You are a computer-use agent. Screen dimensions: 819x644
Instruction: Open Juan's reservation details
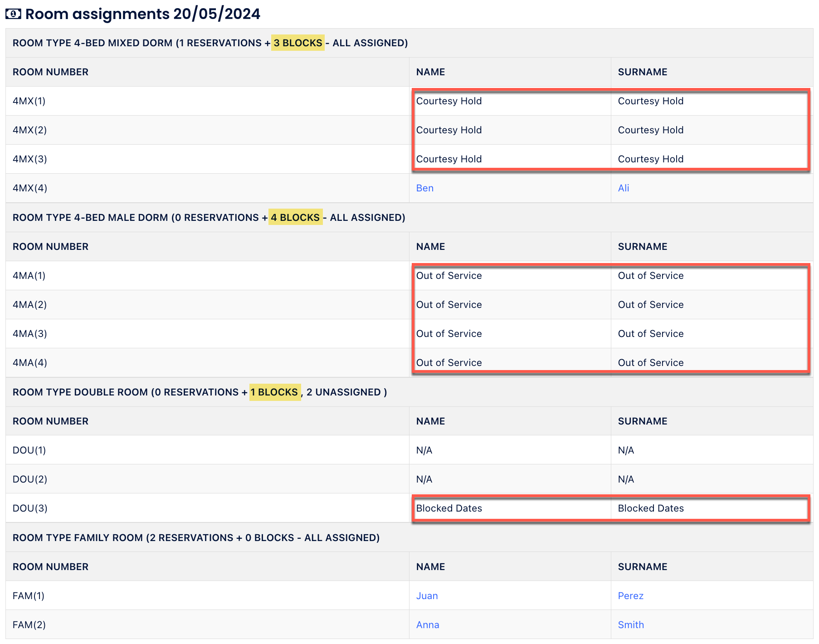pyautogui.click(x=427, y=595)
